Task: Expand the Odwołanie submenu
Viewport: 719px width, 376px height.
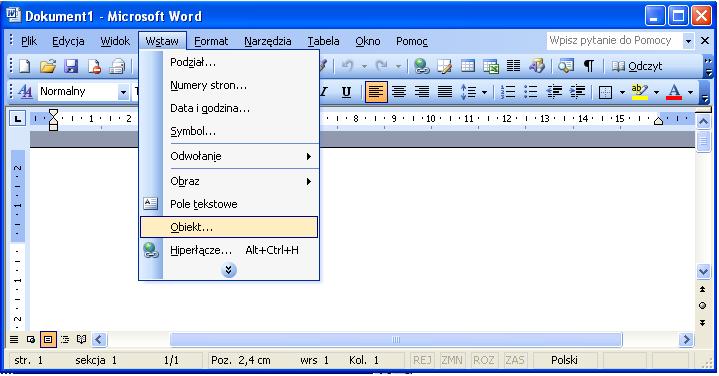Action: click(229, 156)
